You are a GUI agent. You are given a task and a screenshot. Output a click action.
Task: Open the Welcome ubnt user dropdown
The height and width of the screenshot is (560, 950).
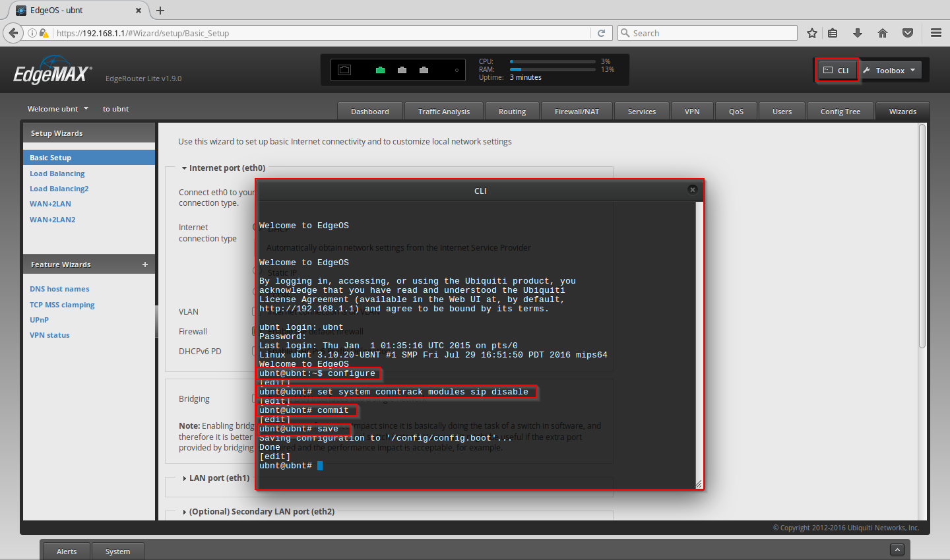pos(57,109)
